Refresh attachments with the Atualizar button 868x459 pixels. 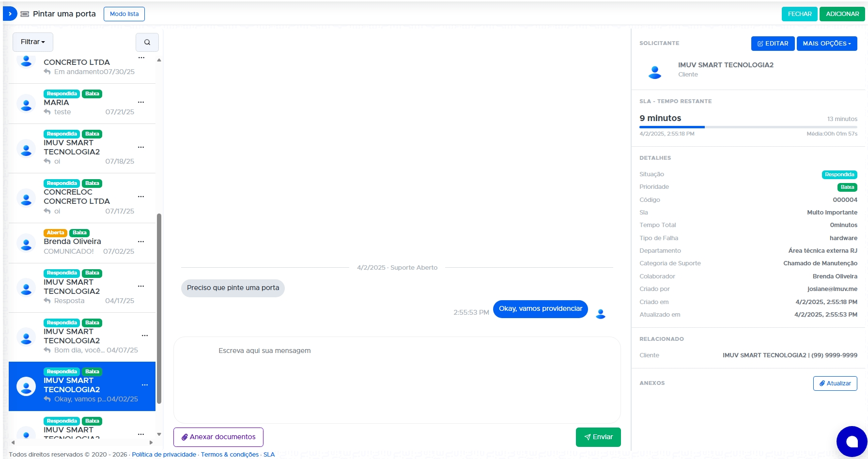coord(835,383)
